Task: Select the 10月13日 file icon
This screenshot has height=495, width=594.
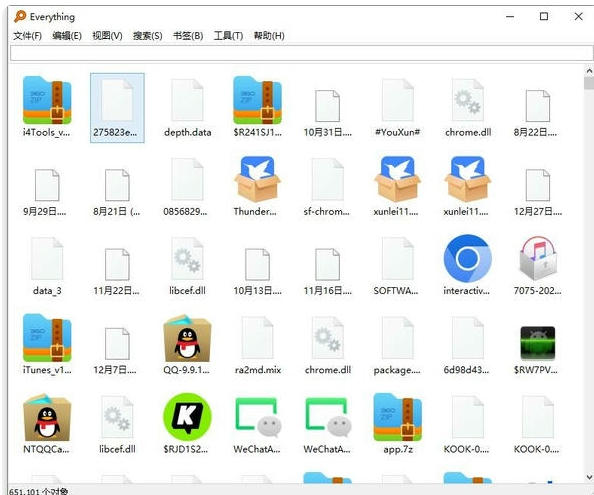Action: [x=257, y=264]
